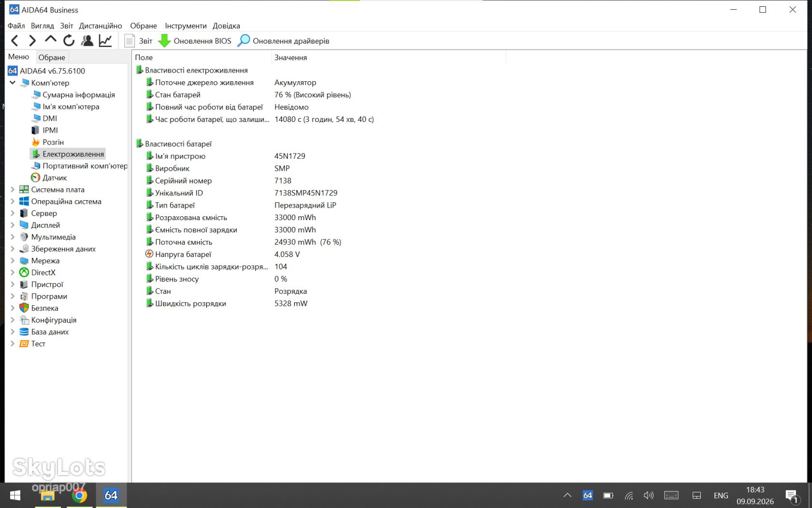Switch to the Меню tab
812x508 pixels.
19,57
